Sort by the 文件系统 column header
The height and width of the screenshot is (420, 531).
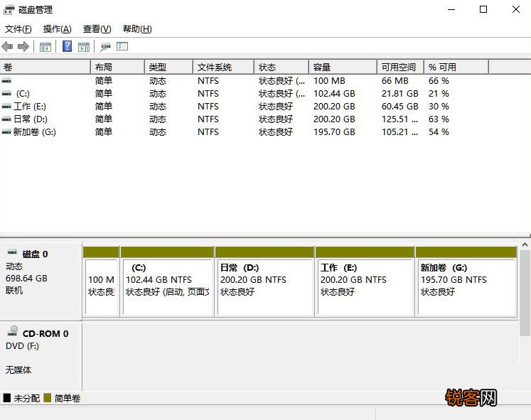point(224,67)
